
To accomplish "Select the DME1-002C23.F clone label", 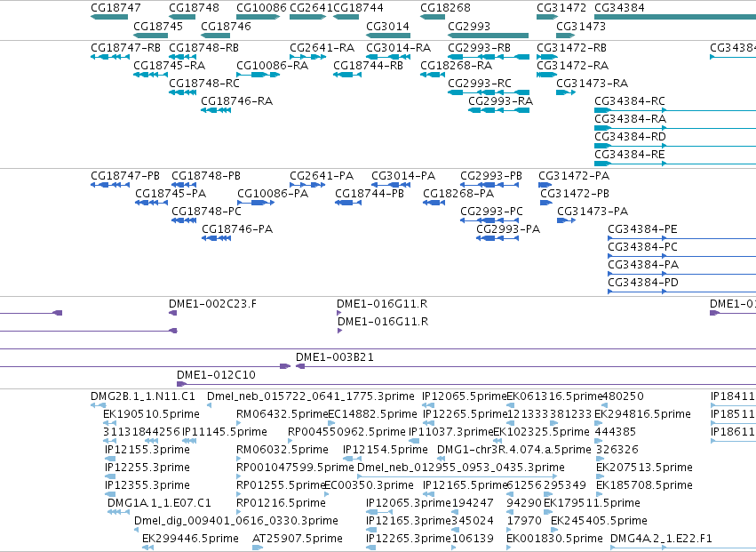I will tap(212, 304).
